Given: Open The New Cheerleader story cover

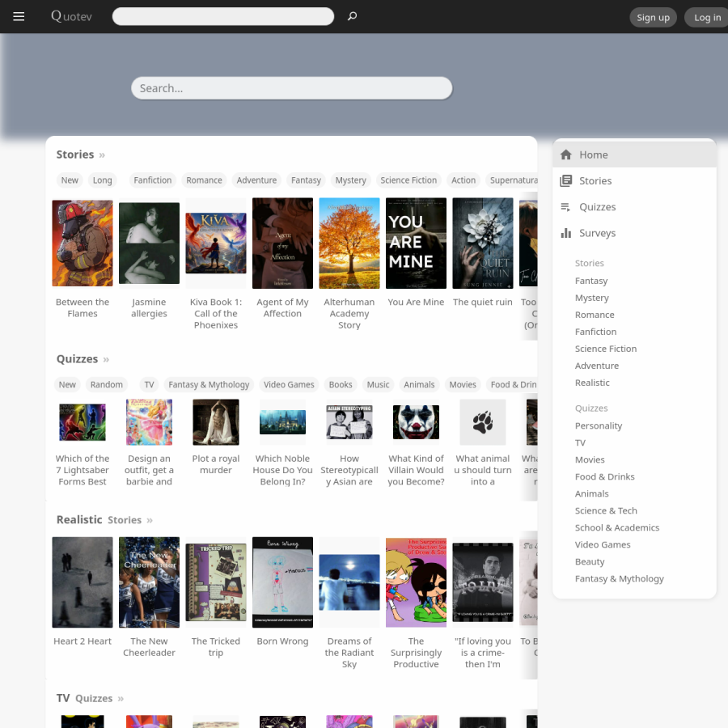Looking at the screenshot, I should [149, 582].
